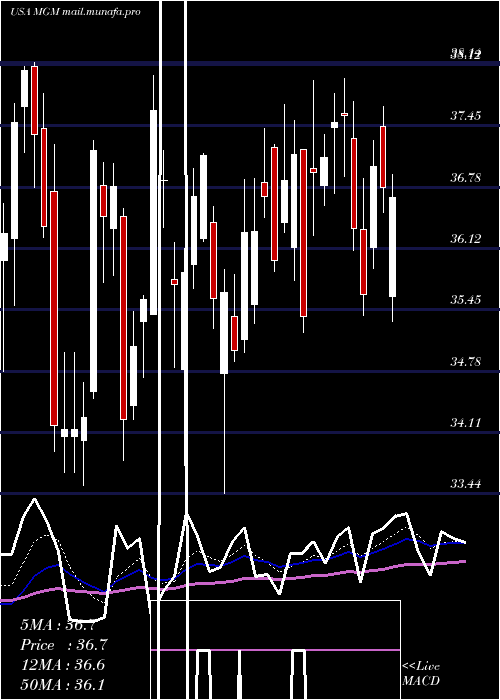The height and width of the screenshot is (700, 500).
Task: Click the 50MA : 36.1 readout
Action: pyautogui.click(x=63, y=684)
